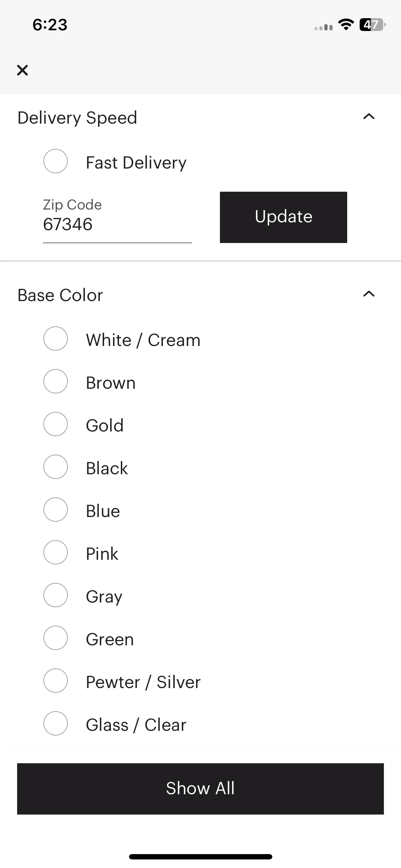
Task: Select Gray base color
Action: pyautogui.click(x=56, y=595)
